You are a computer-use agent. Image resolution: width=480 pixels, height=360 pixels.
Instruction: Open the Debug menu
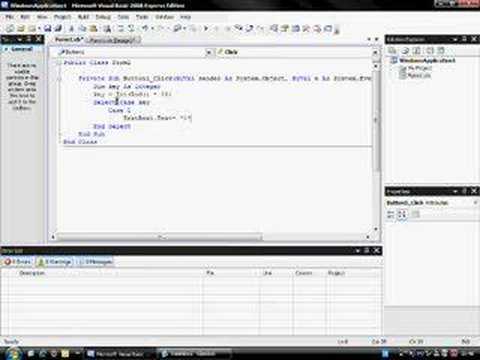pos(103,17)
